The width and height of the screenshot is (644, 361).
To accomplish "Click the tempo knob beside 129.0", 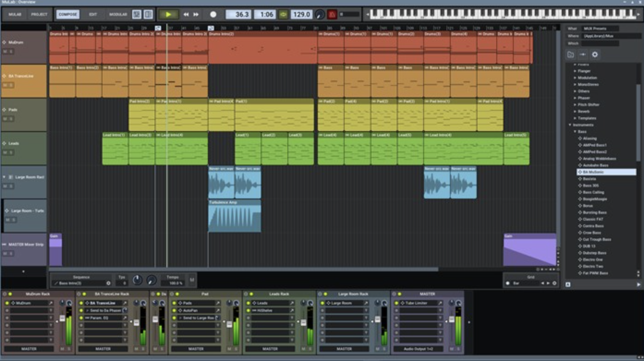I will pos(320,15).
